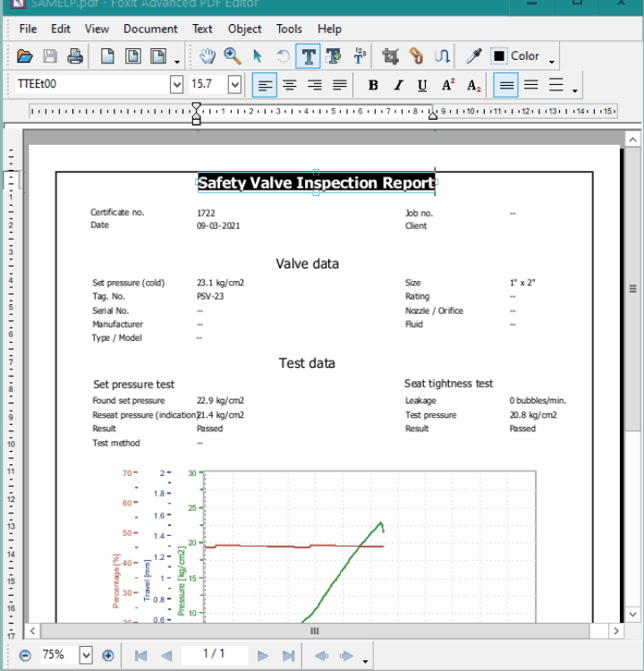
Task: Toggle the Text edit tool
Action: tap(308, 56)
